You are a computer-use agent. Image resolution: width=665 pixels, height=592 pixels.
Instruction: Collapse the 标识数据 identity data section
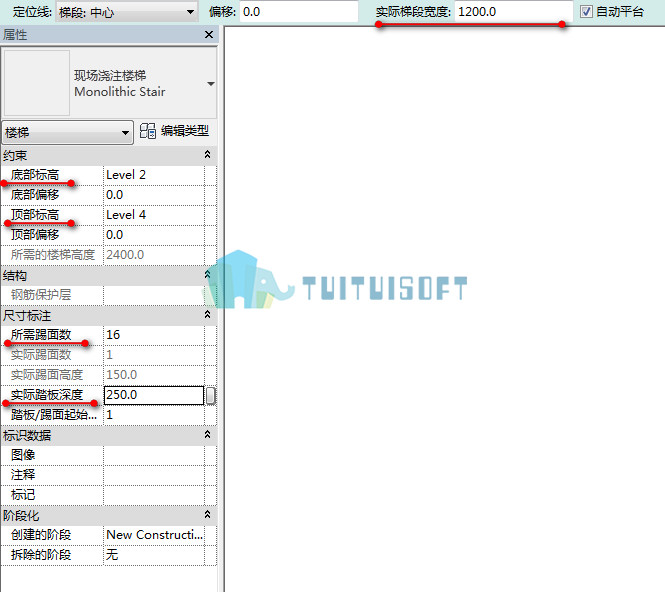tap(207, 434)
